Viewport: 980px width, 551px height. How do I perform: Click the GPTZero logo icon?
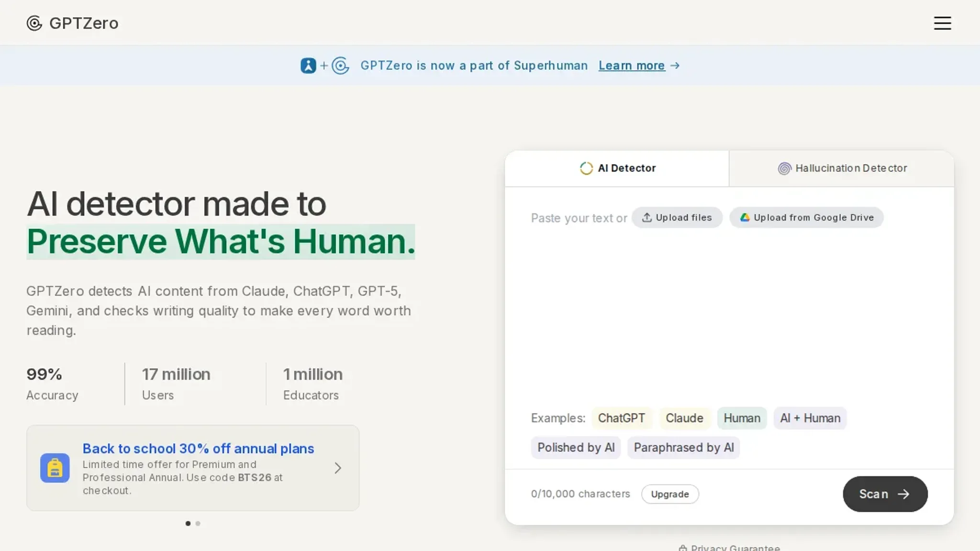[34, 23]
